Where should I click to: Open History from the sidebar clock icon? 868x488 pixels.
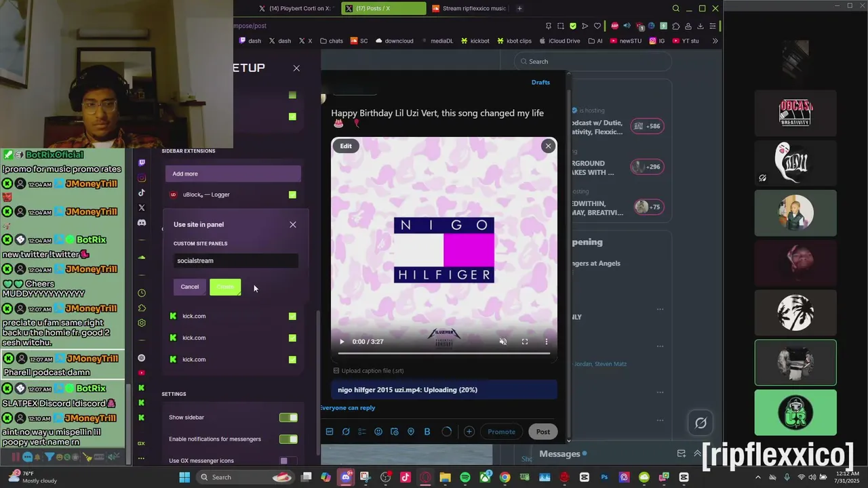point(142,293)
